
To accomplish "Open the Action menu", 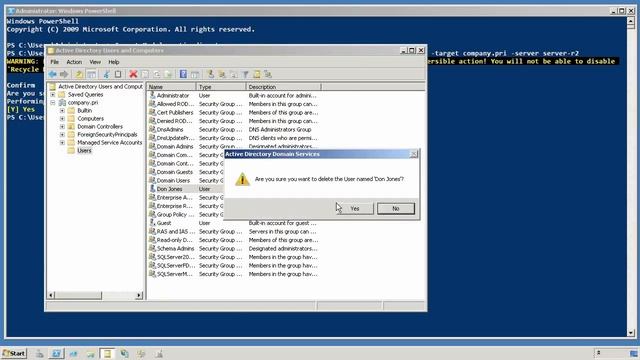I will [x=74, y=62].
